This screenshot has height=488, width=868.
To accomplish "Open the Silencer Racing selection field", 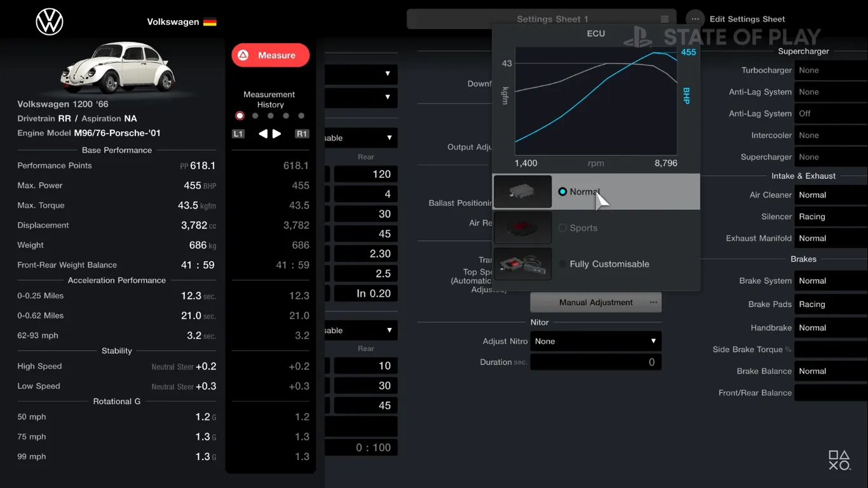I will click(x=831, y=217).
